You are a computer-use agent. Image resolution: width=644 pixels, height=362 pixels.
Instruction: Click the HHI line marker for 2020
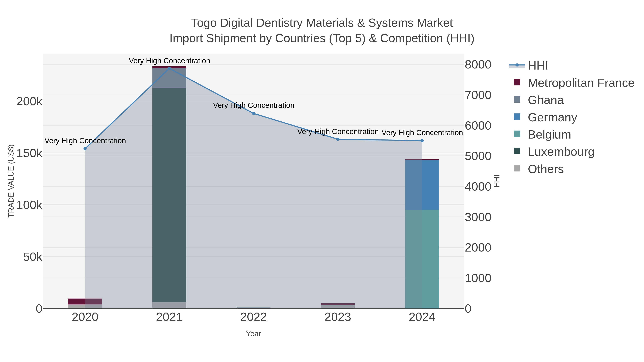tap(85, 149)
